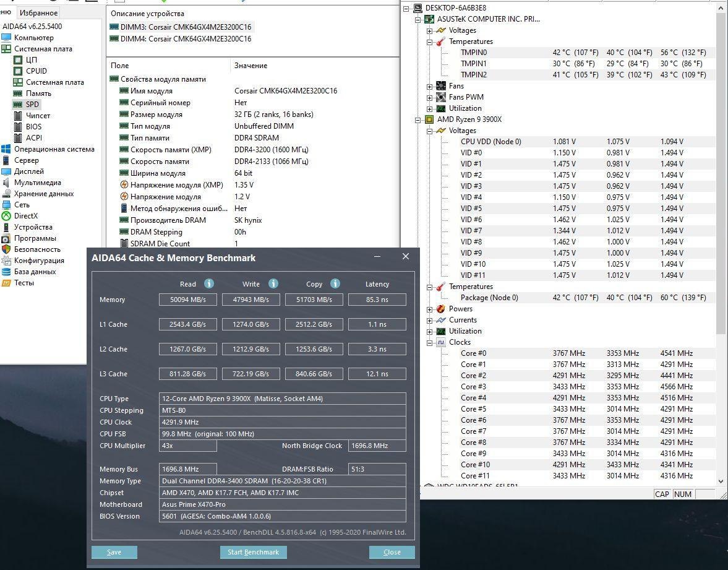The image size is (728, 570).
Task: Click the Write info icon in benchmark
Action: pyautogui.click(x=273, y=283)
